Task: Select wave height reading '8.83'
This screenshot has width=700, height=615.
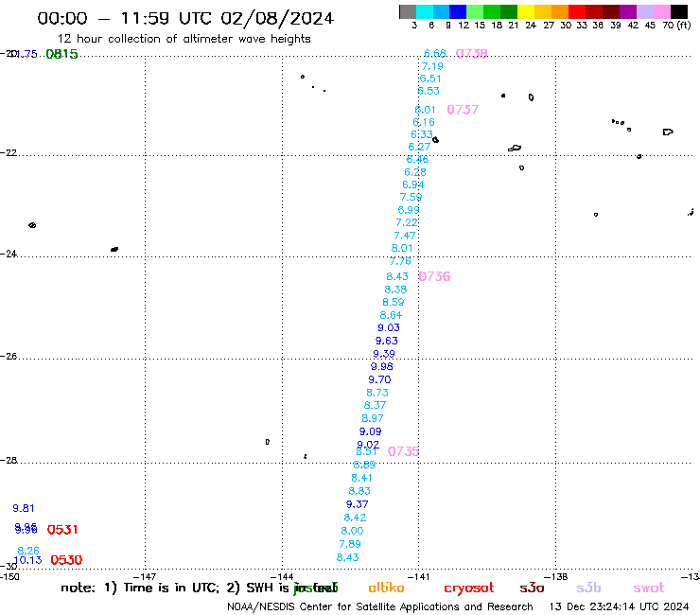Action: (359, 491)
